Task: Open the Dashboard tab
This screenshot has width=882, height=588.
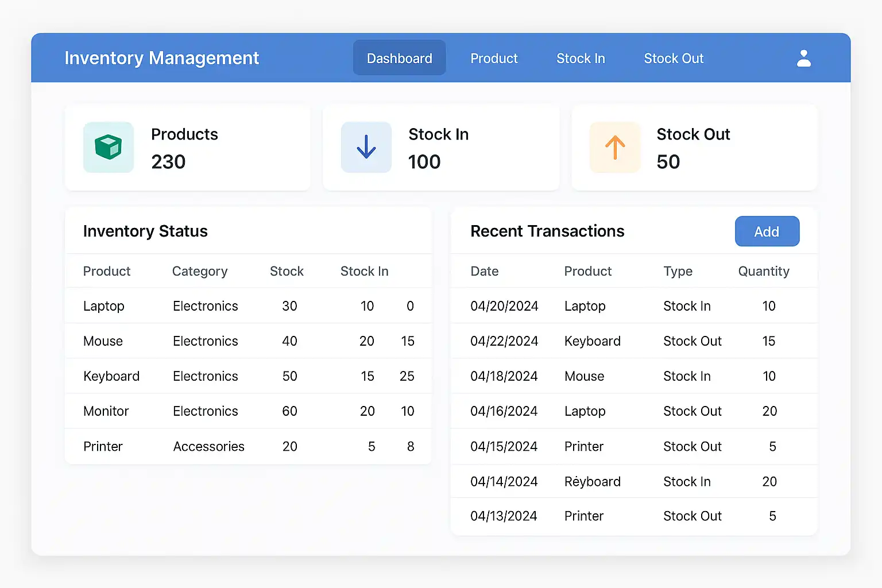Action: coord(399,58)
